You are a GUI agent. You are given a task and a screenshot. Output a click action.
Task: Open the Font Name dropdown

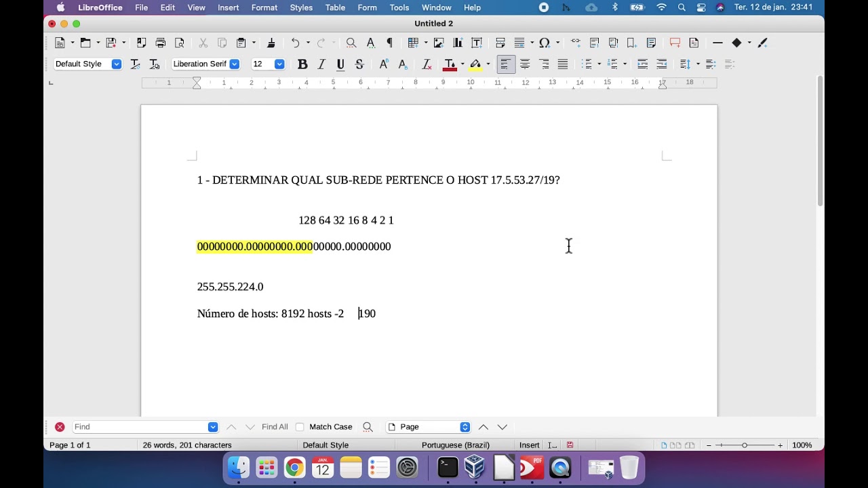coord(235,64)
